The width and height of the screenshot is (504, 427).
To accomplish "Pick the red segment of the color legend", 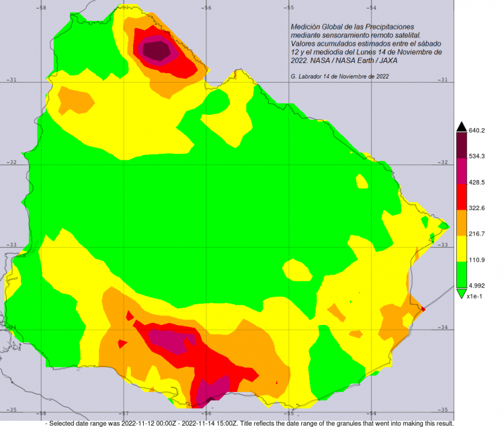I will click(x=460, y=195).
